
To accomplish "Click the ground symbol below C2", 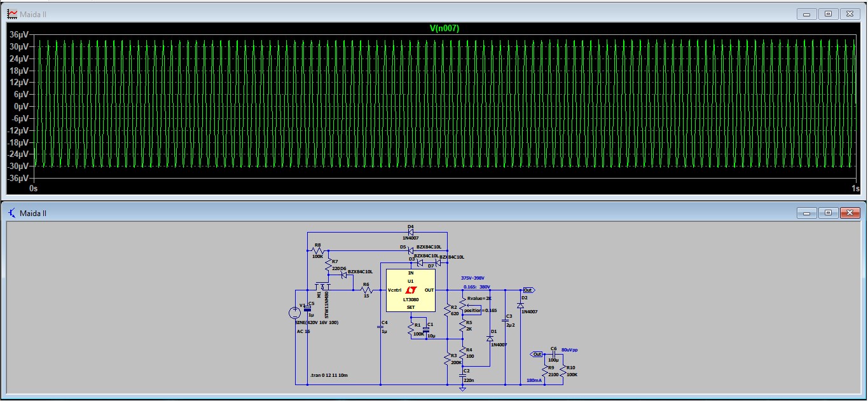I will coord(462,388).
